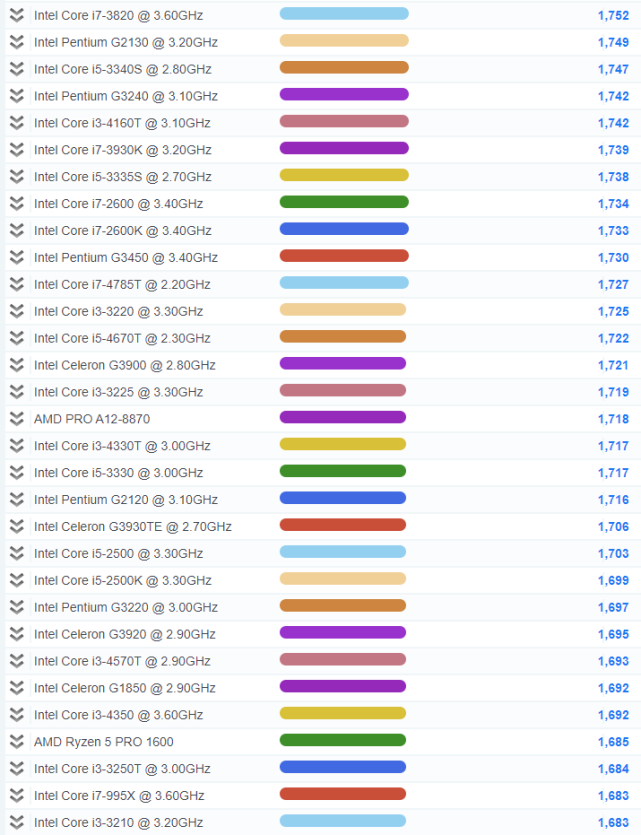Click score 1,739 for Core i7-3930K

pyautogui.click(x=613, y=150)
